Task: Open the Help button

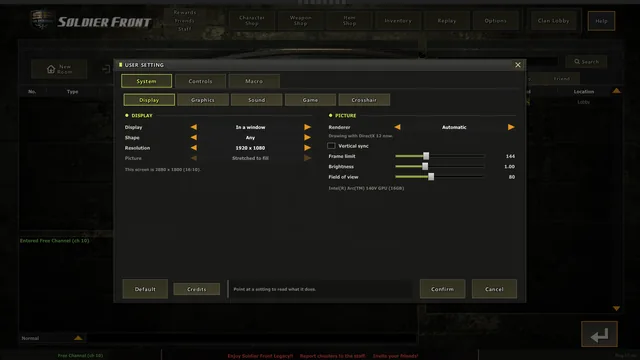Action: pyautogui.click(x=601, y=21)
